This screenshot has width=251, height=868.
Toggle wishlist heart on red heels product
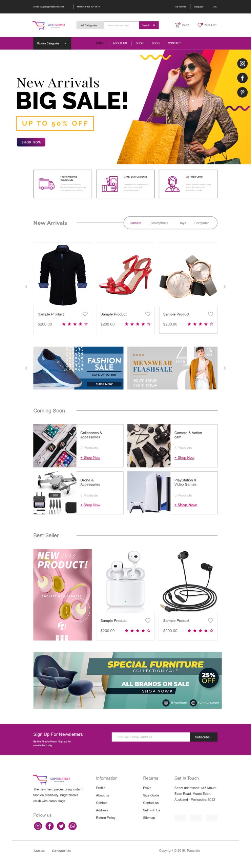pyautogui.click(x=148, y=314)
